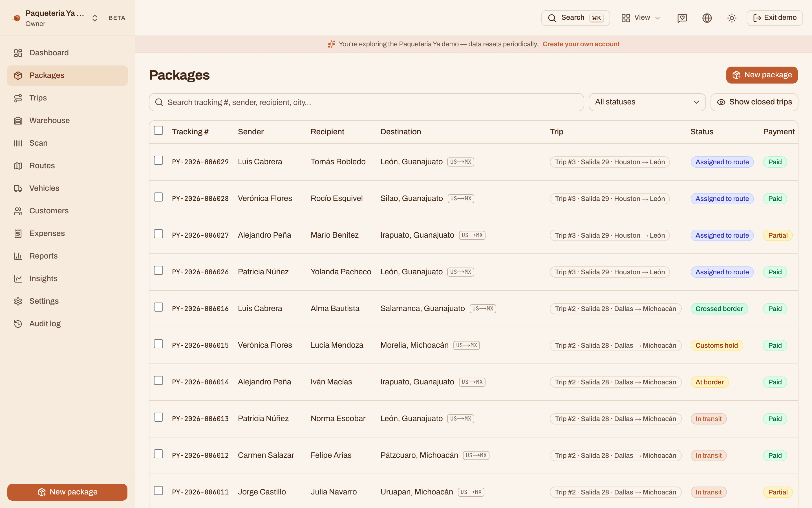Click the Reports bar chart icon
Viewport: 812px width, 508px height.
click(x=18, y=256)
